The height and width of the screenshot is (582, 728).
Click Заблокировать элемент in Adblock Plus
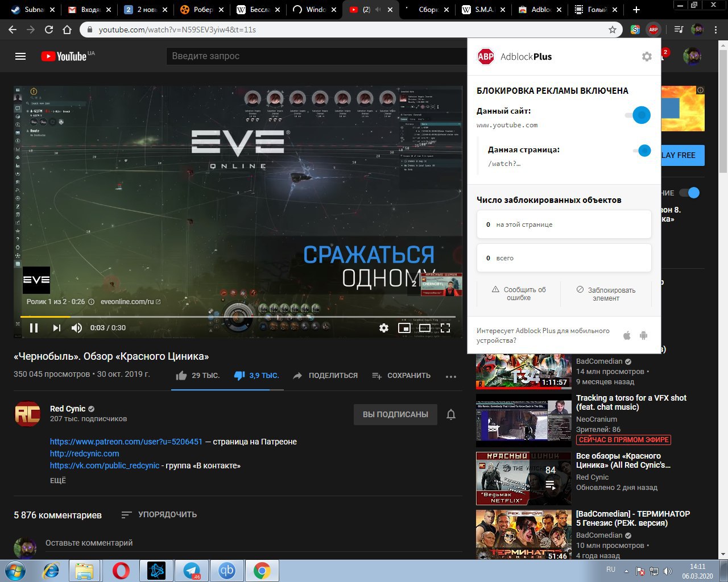click(606, 294)
